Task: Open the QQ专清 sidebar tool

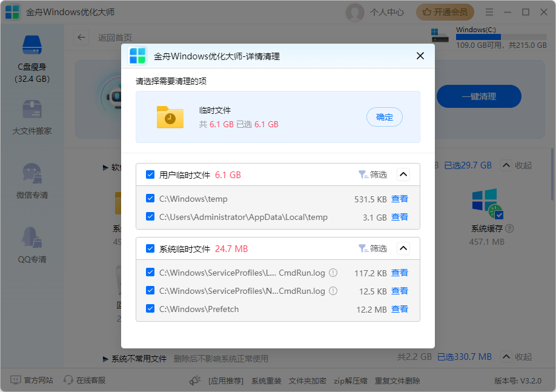Action: click(32, 245)
